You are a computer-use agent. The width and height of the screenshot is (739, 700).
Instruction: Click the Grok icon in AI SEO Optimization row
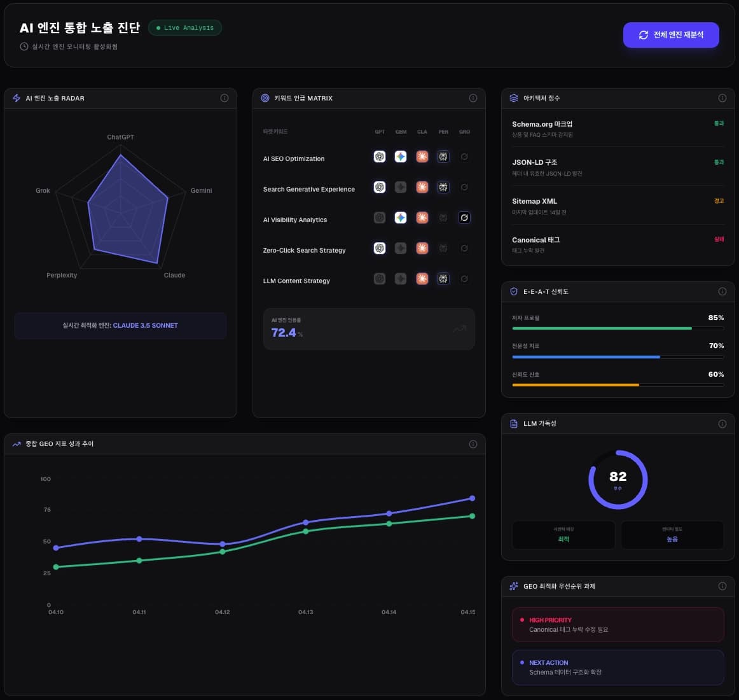[464, 157]
